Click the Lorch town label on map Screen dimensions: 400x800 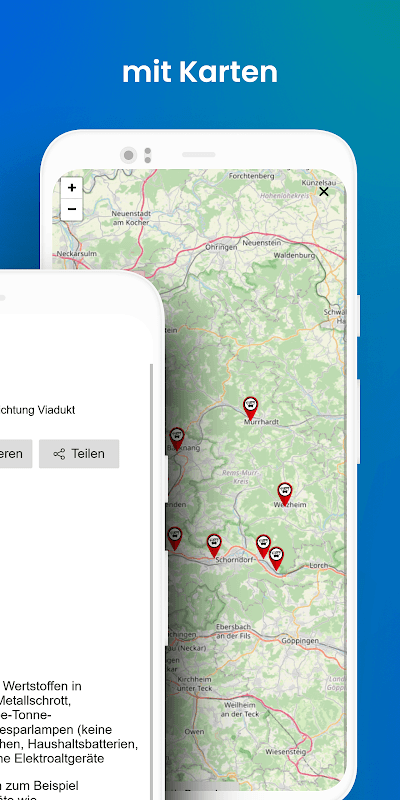(318, 566)
